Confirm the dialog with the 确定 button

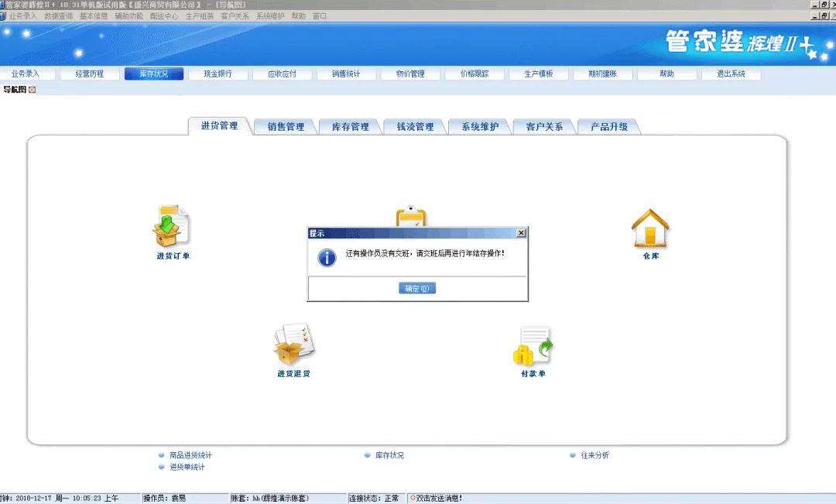click(416, 288)
